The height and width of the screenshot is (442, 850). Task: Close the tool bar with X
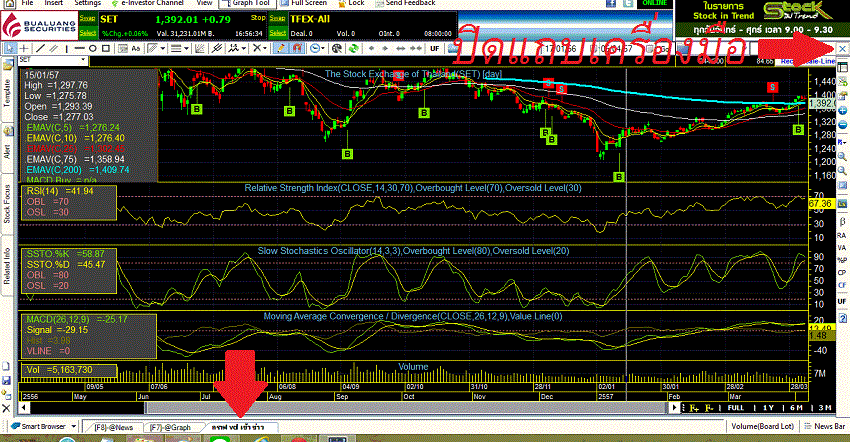pos(842,49)
